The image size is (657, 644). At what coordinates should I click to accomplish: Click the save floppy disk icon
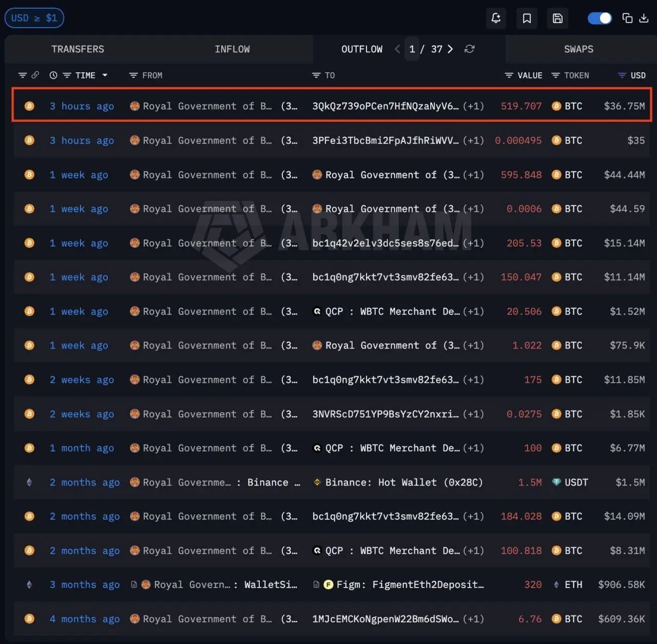tap(557, 18)
